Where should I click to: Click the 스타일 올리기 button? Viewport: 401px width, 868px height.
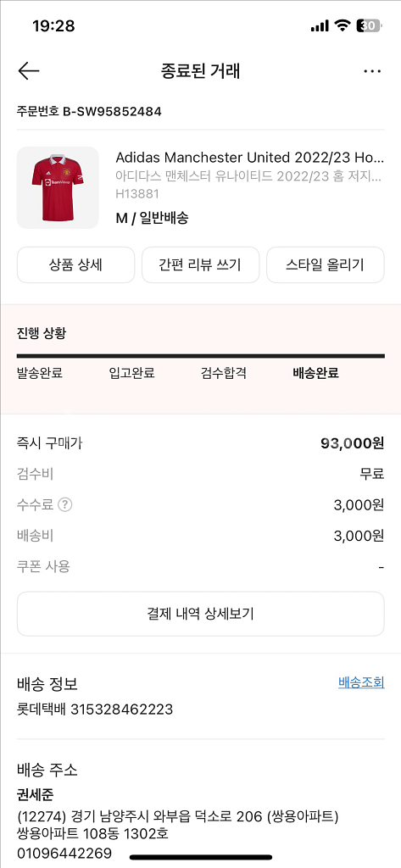pyautogui.click(x=325, y=265)
